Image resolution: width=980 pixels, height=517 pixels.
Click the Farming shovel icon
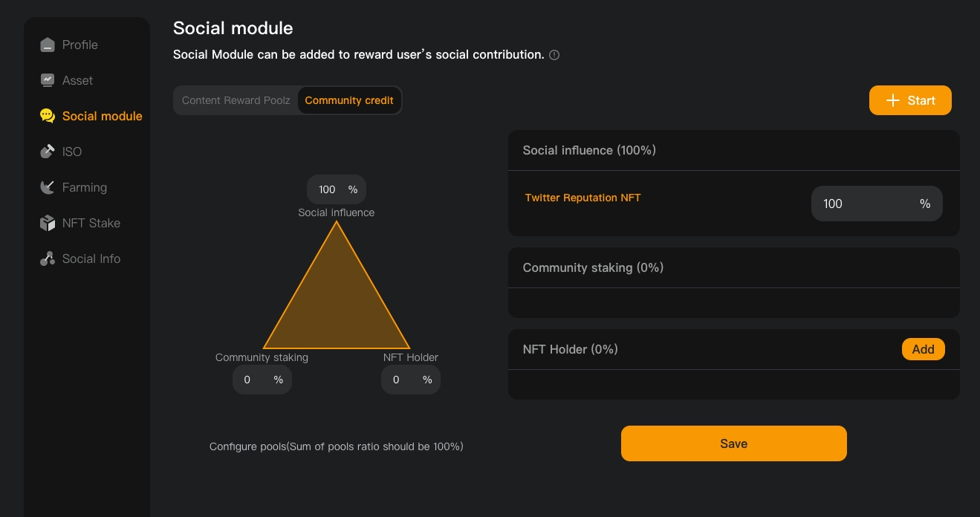tap(48, 187)
